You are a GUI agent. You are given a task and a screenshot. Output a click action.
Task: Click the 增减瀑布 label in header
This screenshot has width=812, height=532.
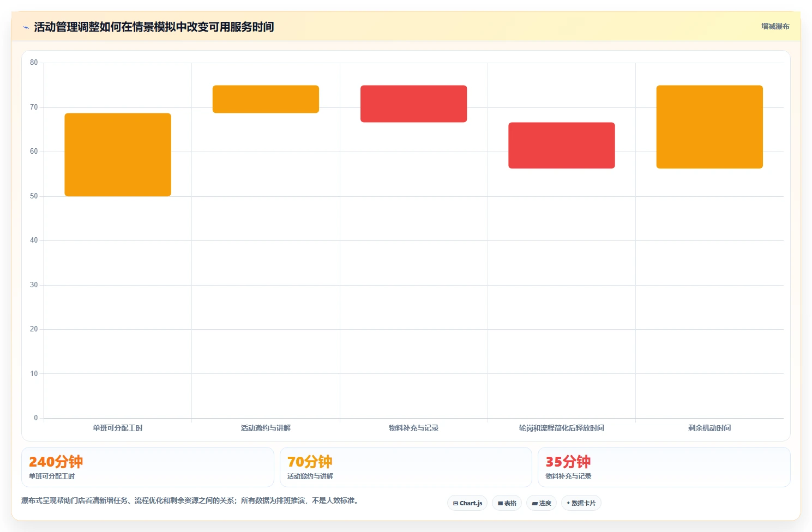(775, 26)
